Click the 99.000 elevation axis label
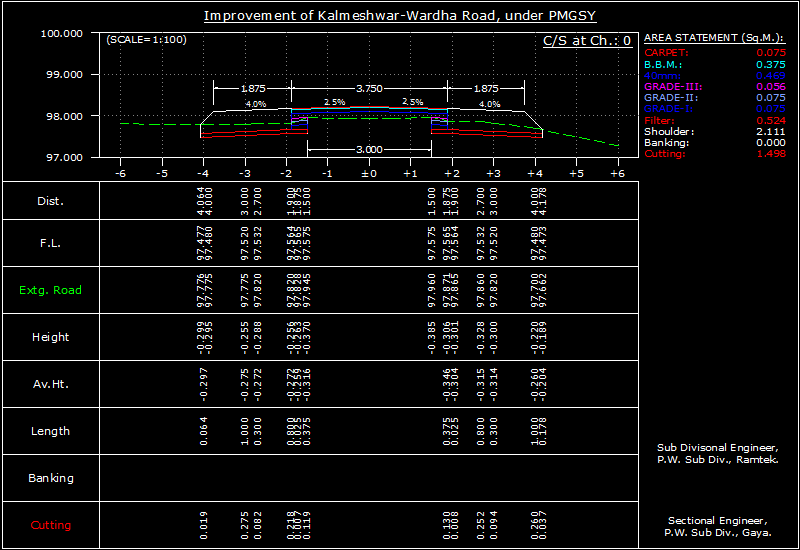The image size is (800, 550). coord(64,74)
